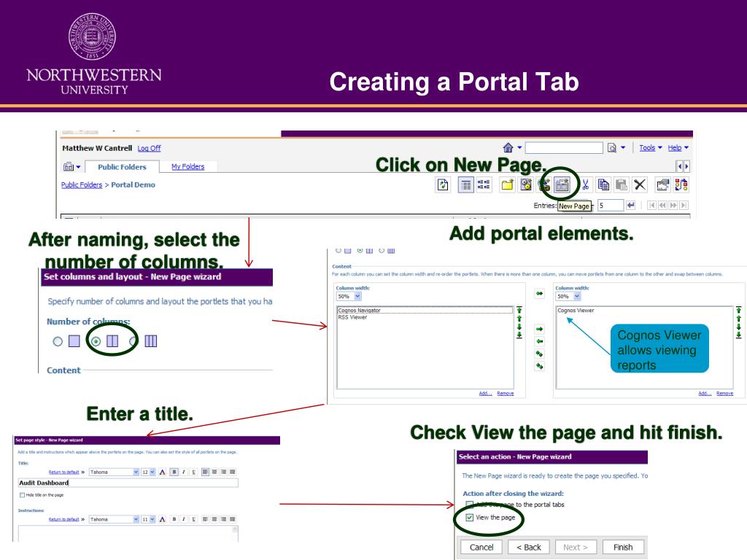Left-align the Title text
Screen dimensions: 747x560
[x=205, y=472]
